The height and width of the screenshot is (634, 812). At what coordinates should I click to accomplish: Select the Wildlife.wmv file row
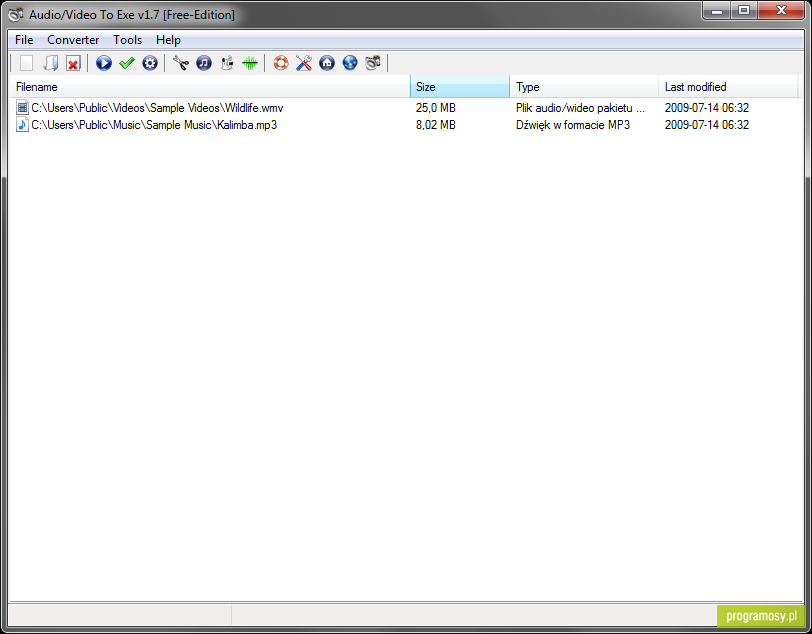[x=405, y=108]
